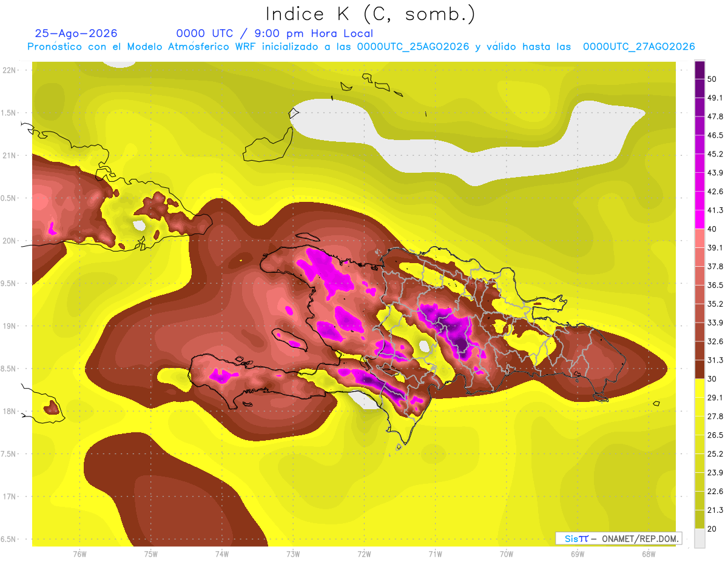Click the colorbar value '50'
This screenshot has width=728, height=562.
click(712, 79)
